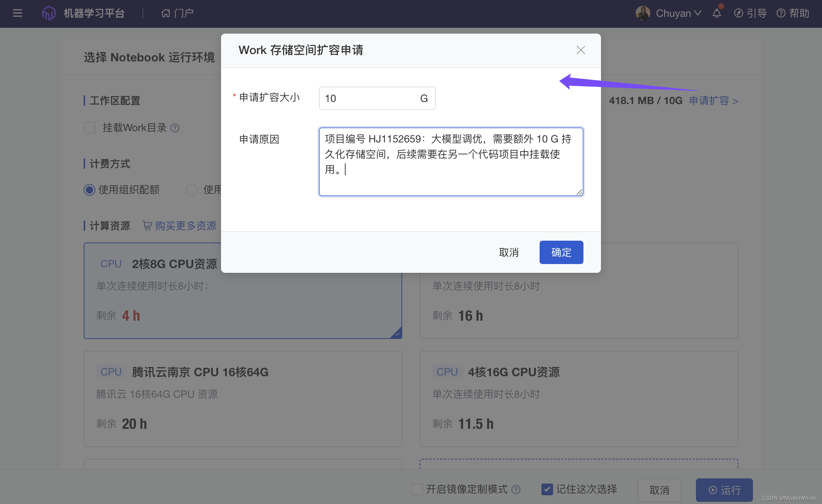Enable the 挂载Work目录 checkbox
This screenshot has height=504, width=822.
[90, 128]
